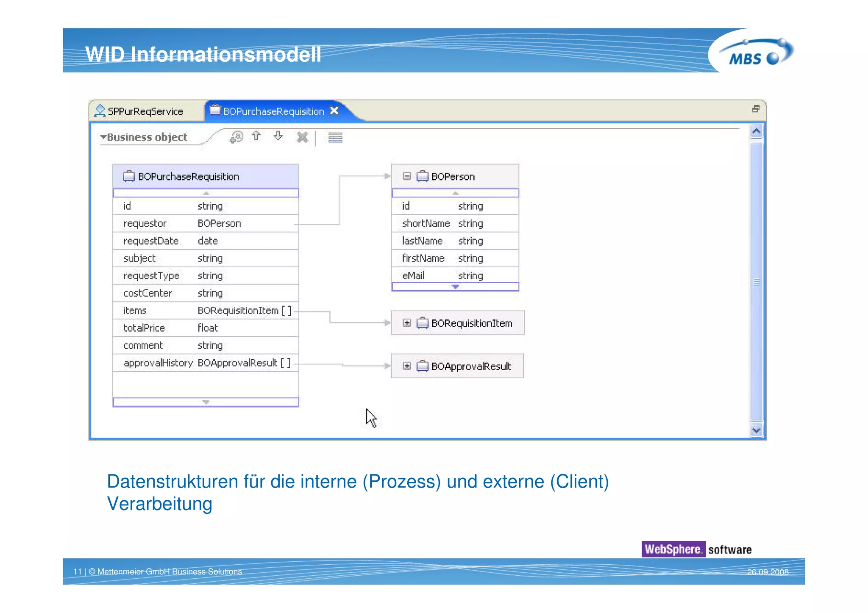Click the BOApprovalResult [ ] type cell
The image size is (868, 613).
[x=244, y=363]
